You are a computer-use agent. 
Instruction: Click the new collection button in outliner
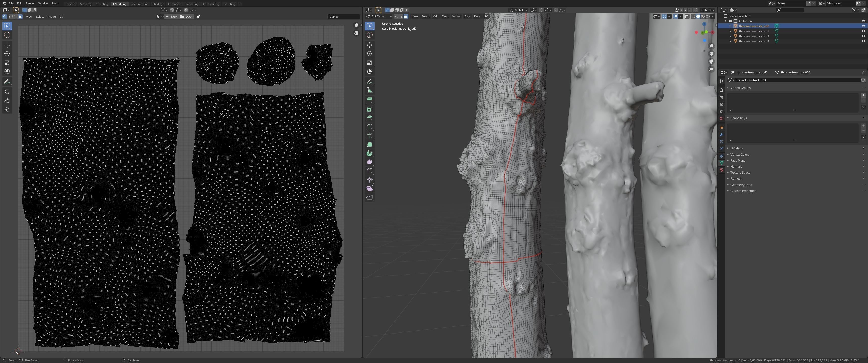[863, 10]
